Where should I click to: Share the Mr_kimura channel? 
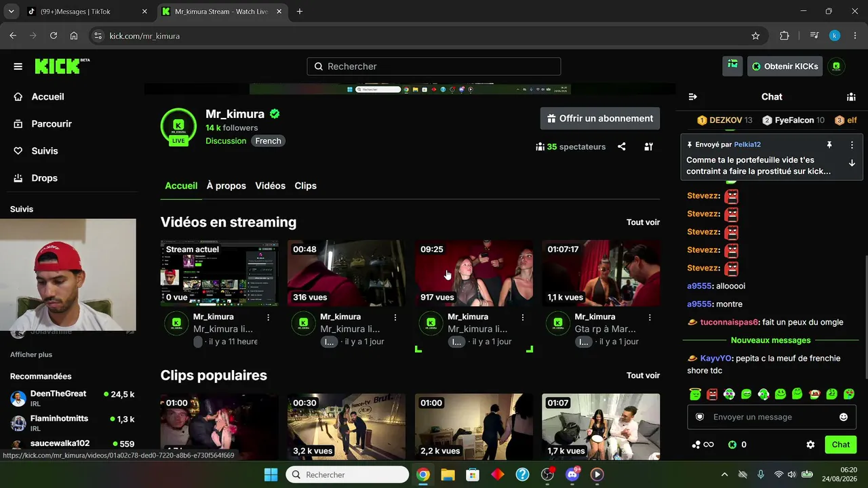621,146
